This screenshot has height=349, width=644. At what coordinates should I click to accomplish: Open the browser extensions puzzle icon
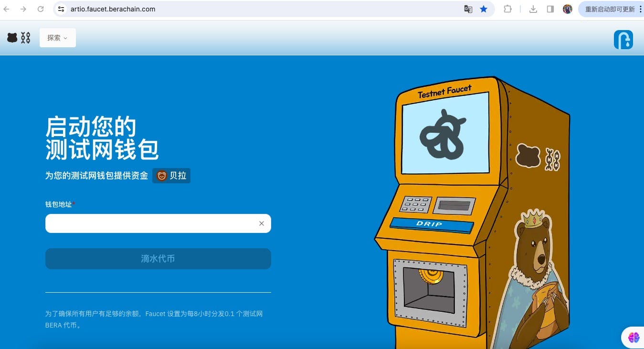tap(508, 9)
